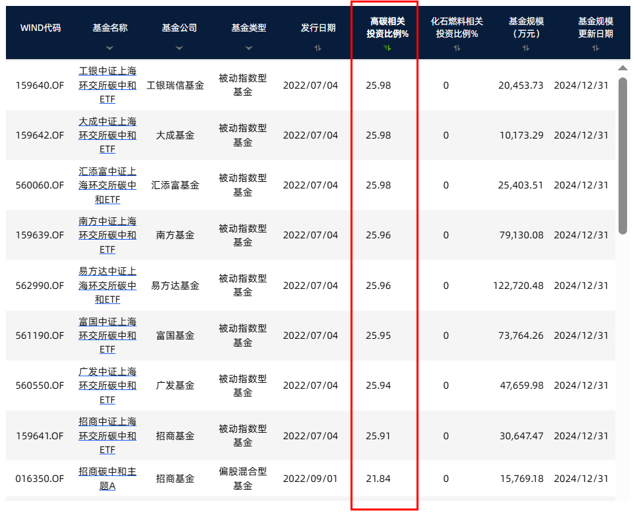Open the 基金公司 filter dropdown chevron
Viewport: 634px width, 518px height.
179,48
